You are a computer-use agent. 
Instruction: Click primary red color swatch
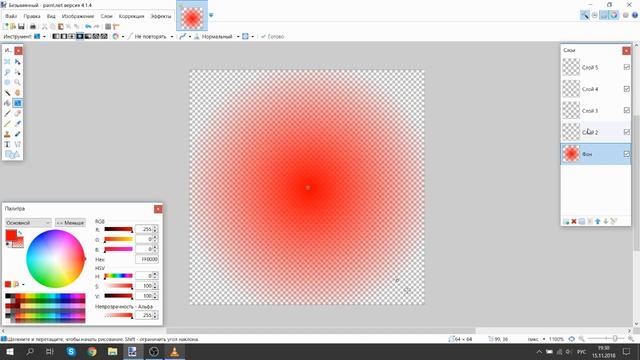11,235
